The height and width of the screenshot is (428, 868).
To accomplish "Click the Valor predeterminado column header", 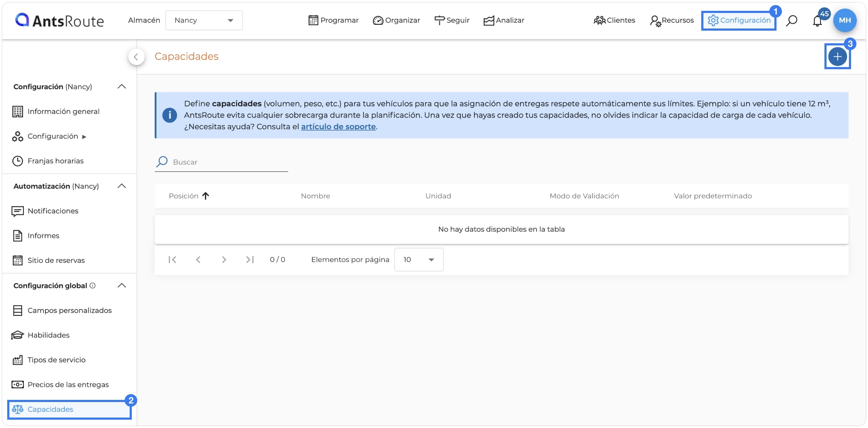I will coord(713,196).
